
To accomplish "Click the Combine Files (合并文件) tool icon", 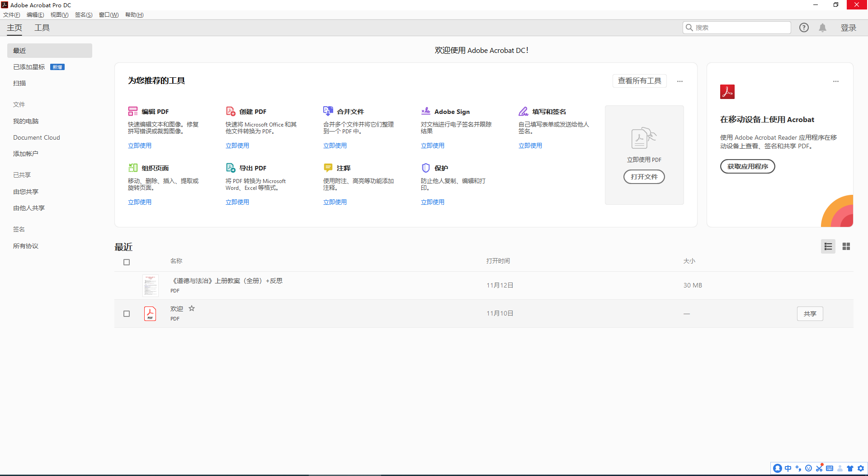I will pyautogui.click(x=328, y=111).
